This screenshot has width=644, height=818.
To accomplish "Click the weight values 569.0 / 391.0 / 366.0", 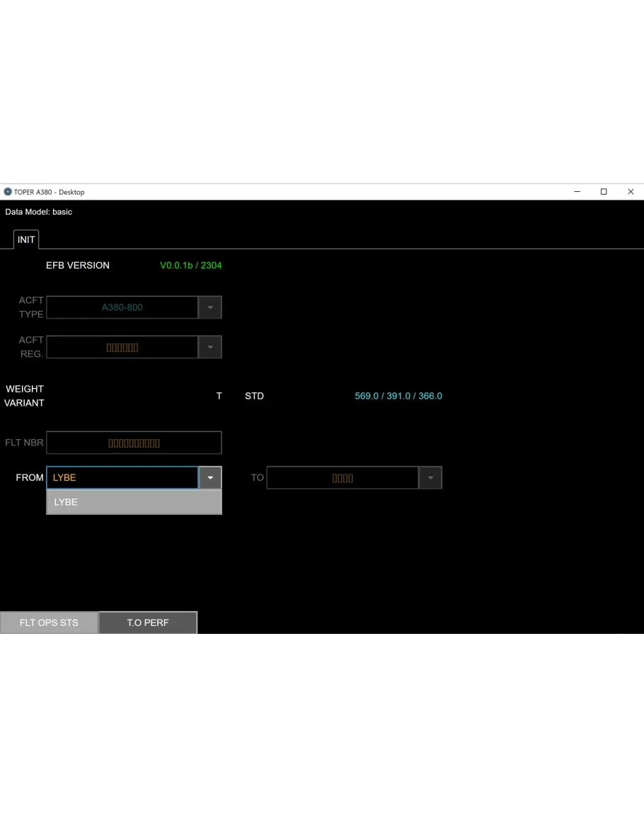I will pyautogui.click(x=398, y=396).
